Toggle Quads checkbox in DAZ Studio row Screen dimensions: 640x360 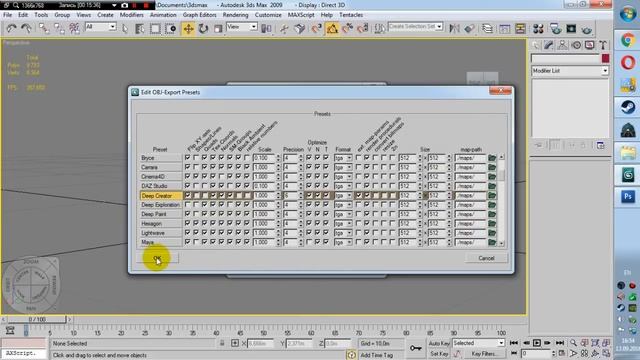(x=204, y=186)
